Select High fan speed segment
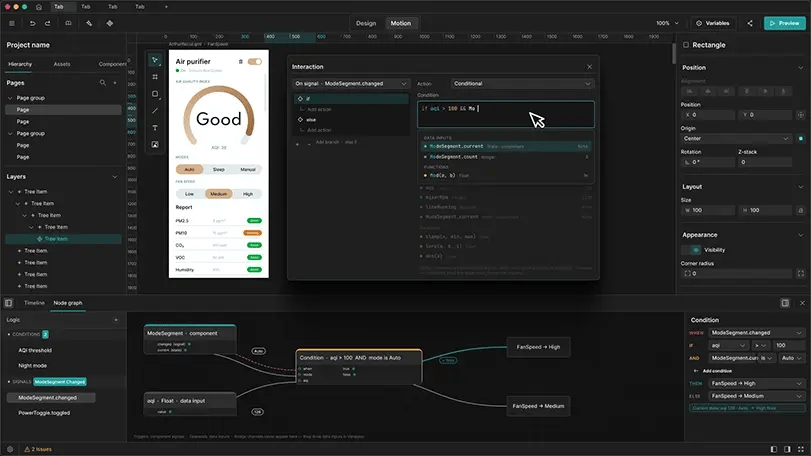The height and width of the screenshot is (456, 811). 248,194
